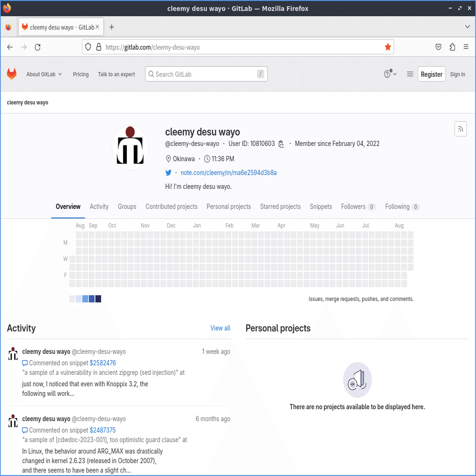This screenshot has width=476, height=476.
Task: Open the note.com/cleemy link
Action: [x=228, y=173]
